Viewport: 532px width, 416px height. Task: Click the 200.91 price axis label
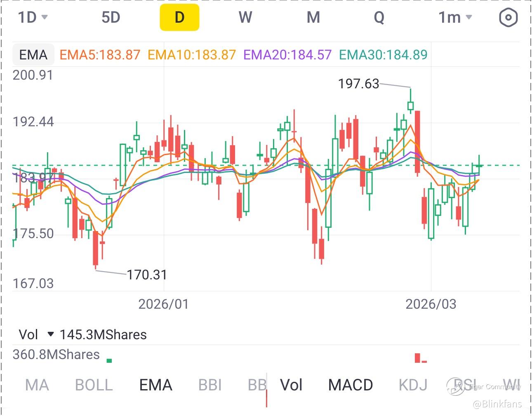[x=33, y=75]
